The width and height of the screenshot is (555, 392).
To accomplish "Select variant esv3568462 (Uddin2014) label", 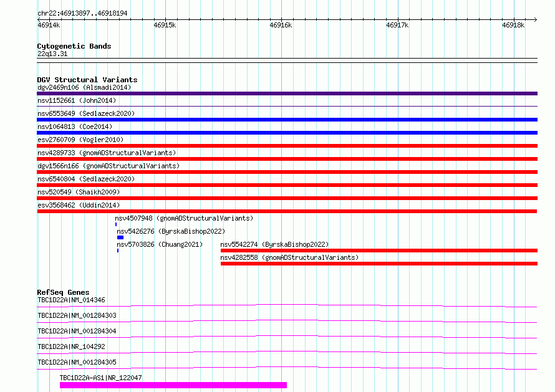I will pyautogui.click(x=79, y=205).
